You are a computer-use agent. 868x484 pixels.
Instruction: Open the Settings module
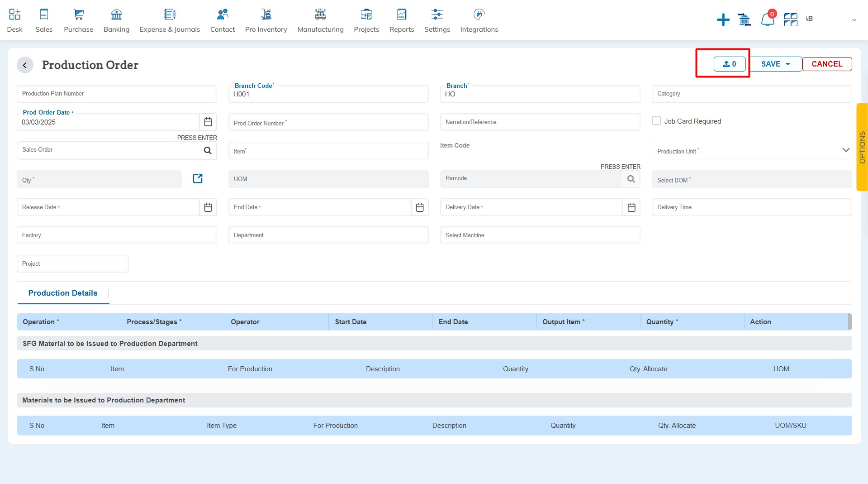click(x=437, y=20)
